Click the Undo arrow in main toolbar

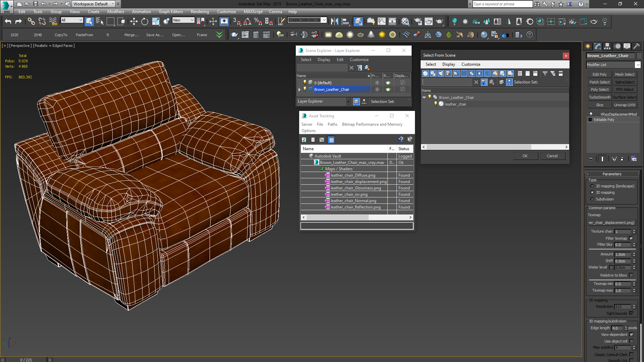8,21
